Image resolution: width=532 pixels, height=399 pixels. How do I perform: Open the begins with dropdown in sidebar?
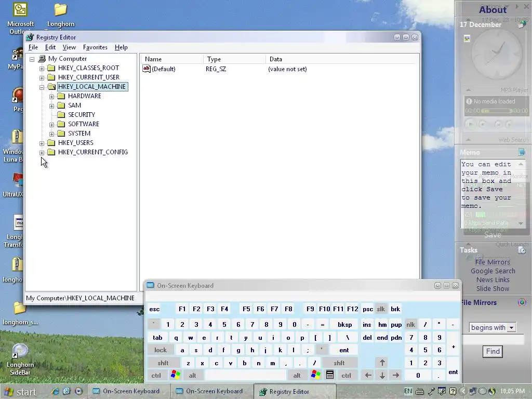[493, 327]
